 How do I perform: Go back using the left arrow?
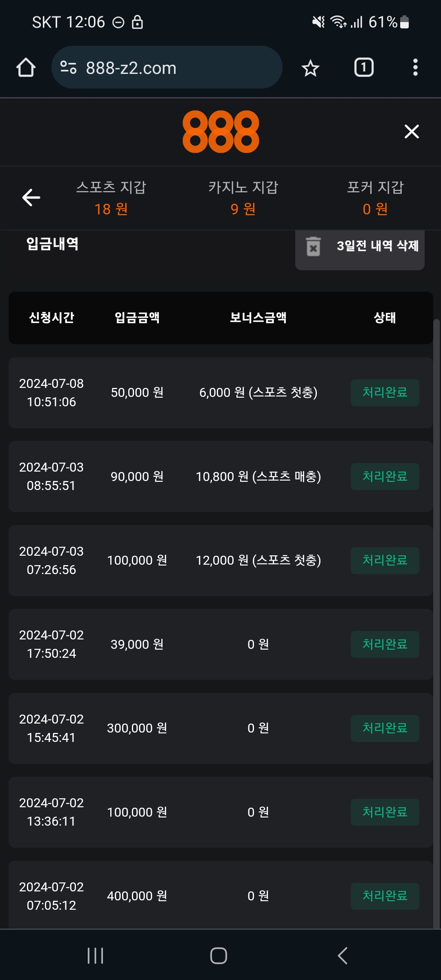click(x=31, y=198)
